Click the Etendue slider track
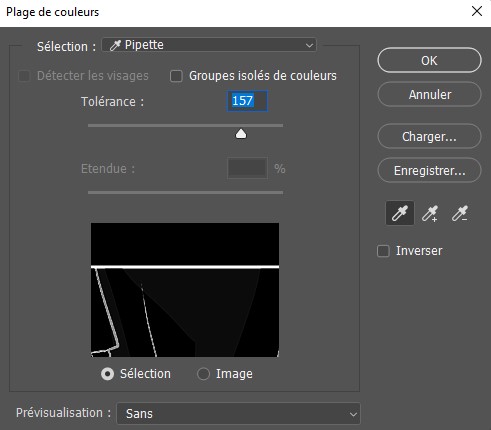 pos(185,193)
